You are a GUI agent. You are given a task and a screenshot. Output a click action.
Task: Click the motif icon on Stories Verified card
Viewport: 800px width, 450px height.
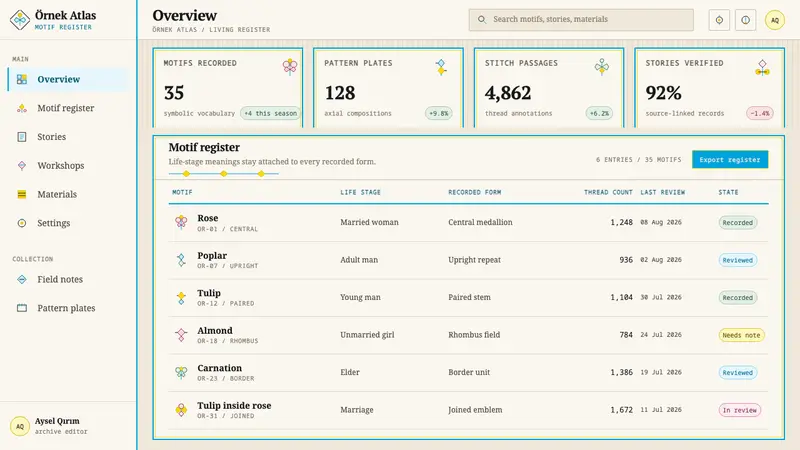[x=762, y=67]
